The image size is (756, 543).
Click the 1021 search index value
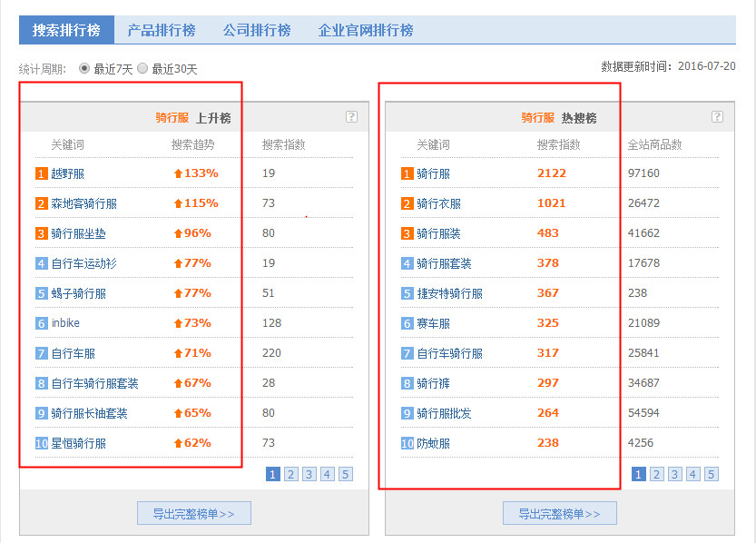[x=551, y=203]
